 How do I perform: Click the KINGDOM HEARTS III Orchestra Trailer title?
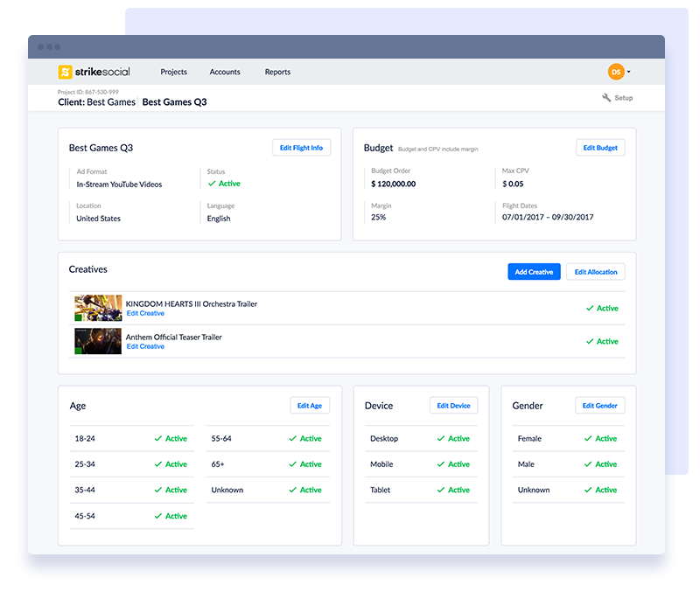tap(192, 303)
